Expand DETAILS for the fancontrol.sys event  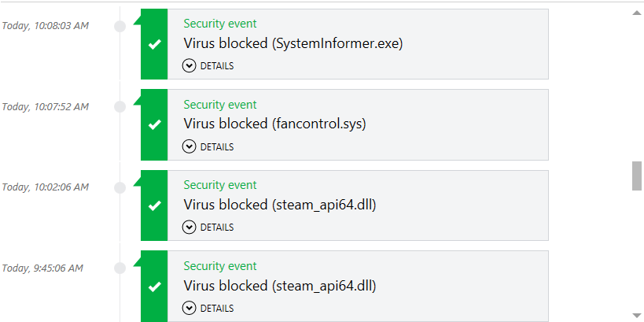[208, 146]
